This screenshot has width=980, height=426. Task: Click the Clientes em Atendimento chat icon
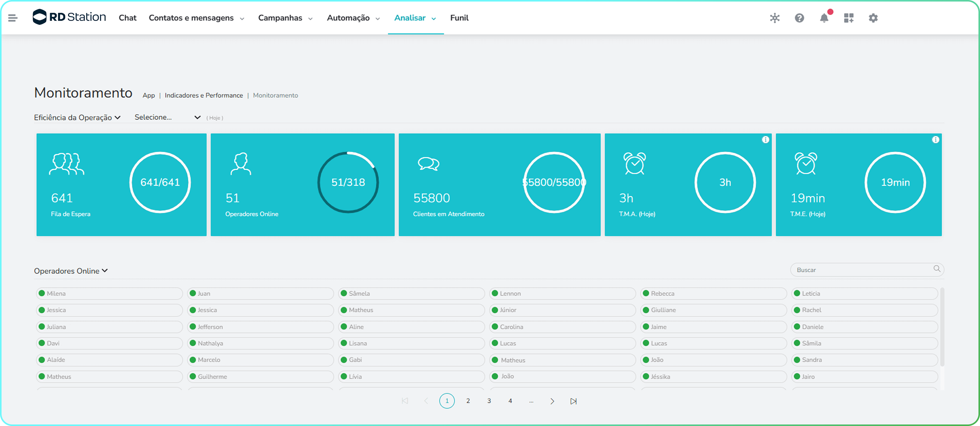428,164
